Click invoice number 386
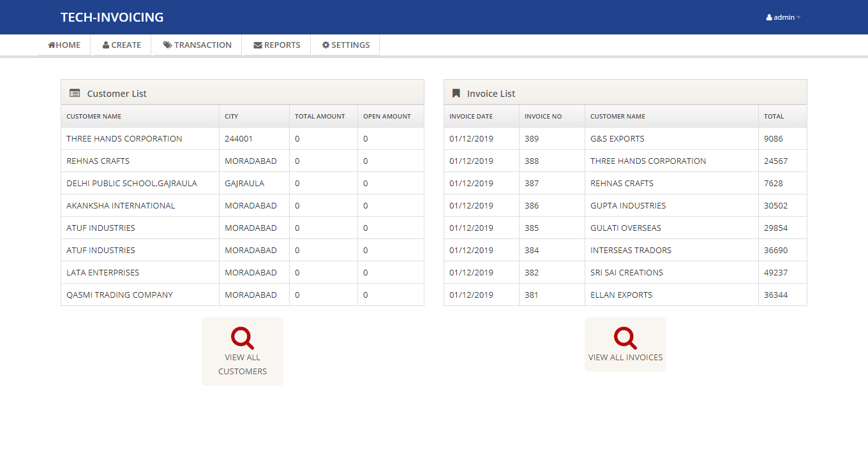 (x=532, y=205)
